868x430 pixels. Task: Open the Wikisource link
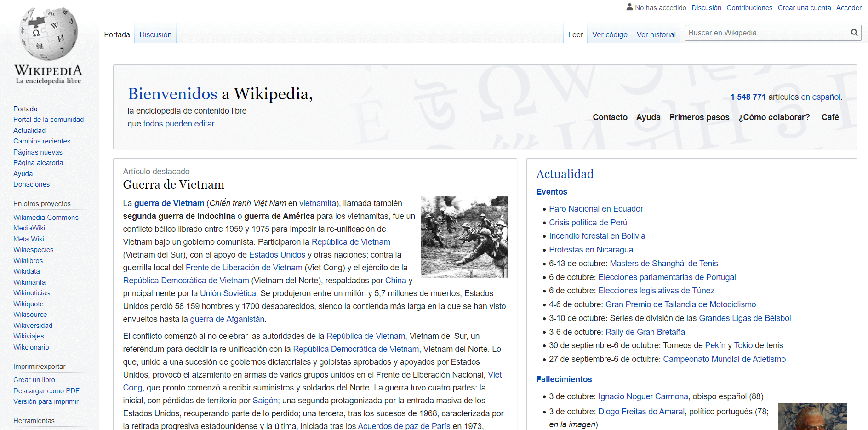[x=30, y=315]
